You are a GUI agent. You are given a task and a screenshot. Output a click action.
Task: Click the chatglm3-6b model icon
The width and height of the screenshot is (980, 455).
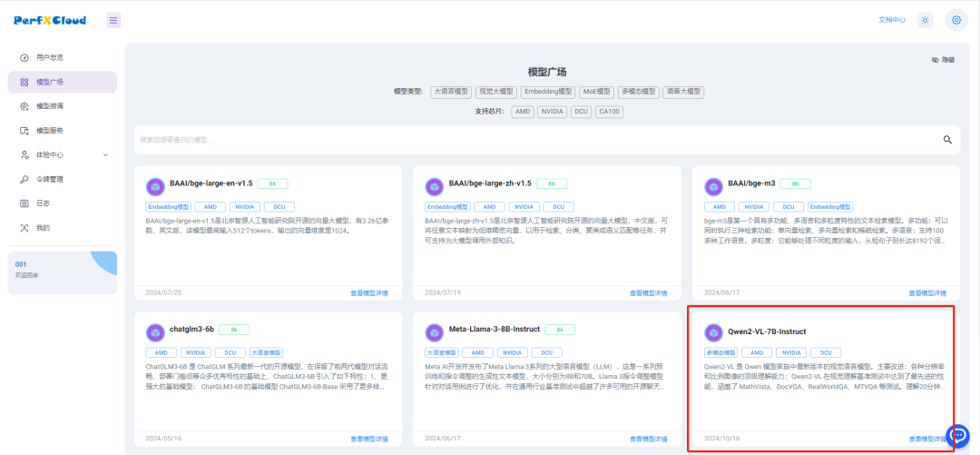155,332
